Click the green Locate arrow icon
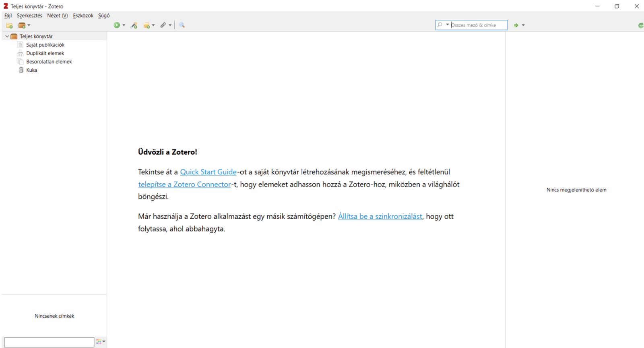This screenshot has width=644, height=348. (516, 25)
